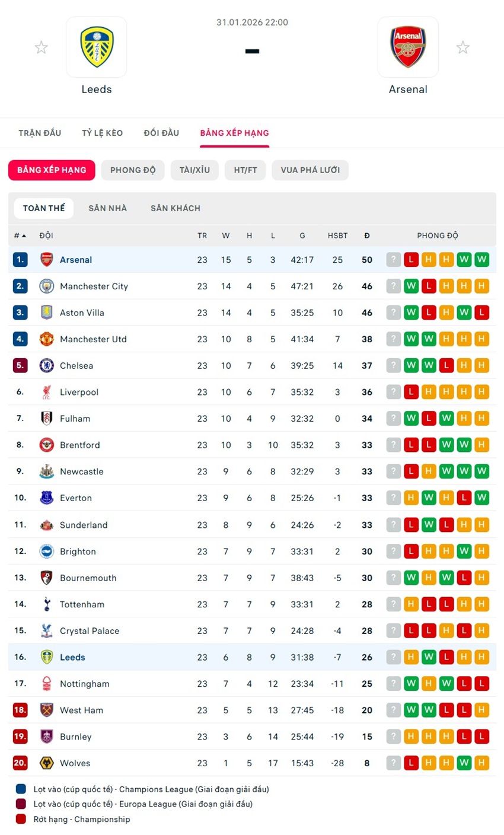Click the Arsenal crest in match header

coord(408,47)
